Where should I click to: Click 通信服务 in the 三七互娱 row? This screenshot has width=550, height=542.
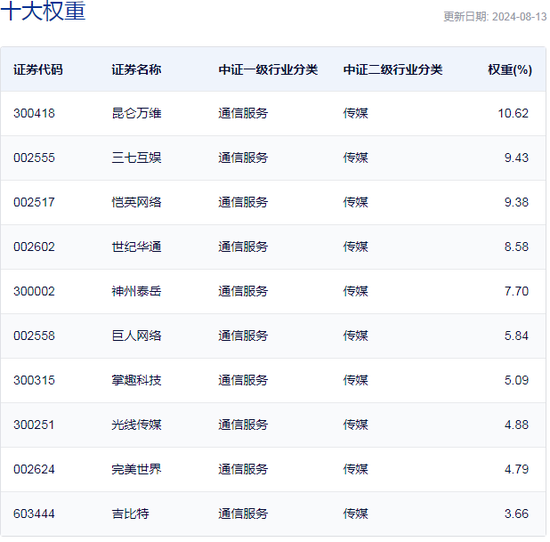click(243, 158)
